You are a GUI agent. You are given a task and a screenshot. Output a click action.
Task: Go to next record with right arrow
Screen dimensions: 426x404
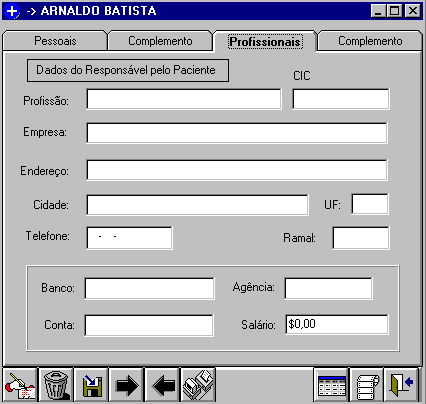coord(127,385)
